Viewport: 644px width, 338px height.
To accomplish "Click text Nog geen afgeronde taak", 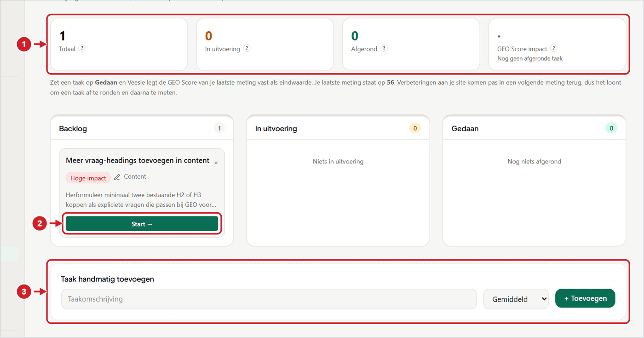I will 530,58.
